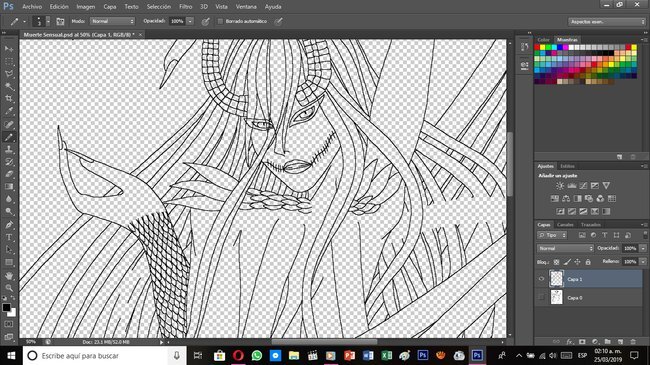This screenshot has height=365, width=650.
Task: Delete layer with trash icon
Action: pyautogui.click(x=633, y=342)
